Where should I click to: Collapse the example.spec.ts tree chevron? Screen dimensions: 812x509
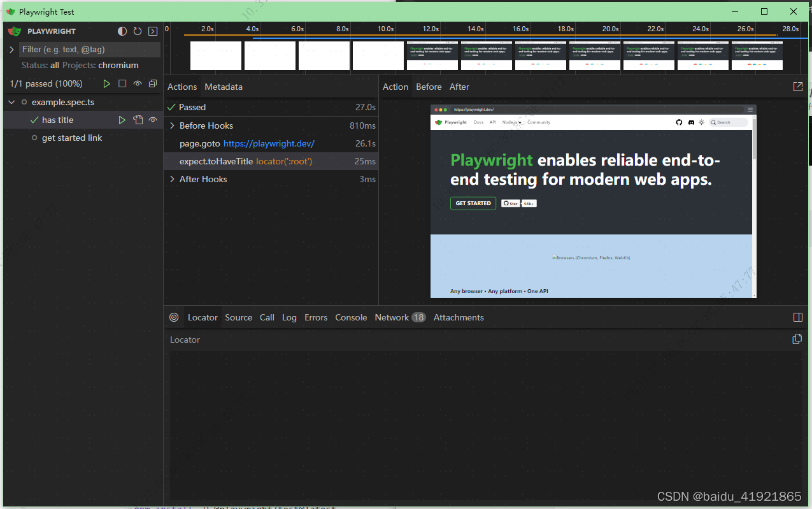point(11,102)
